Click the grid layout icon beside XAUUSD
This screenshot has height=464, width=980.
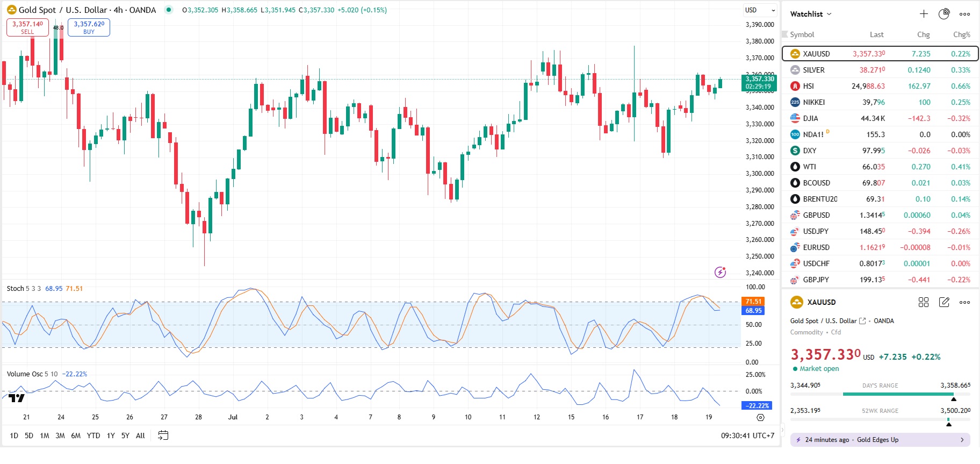tap(924, 302)
